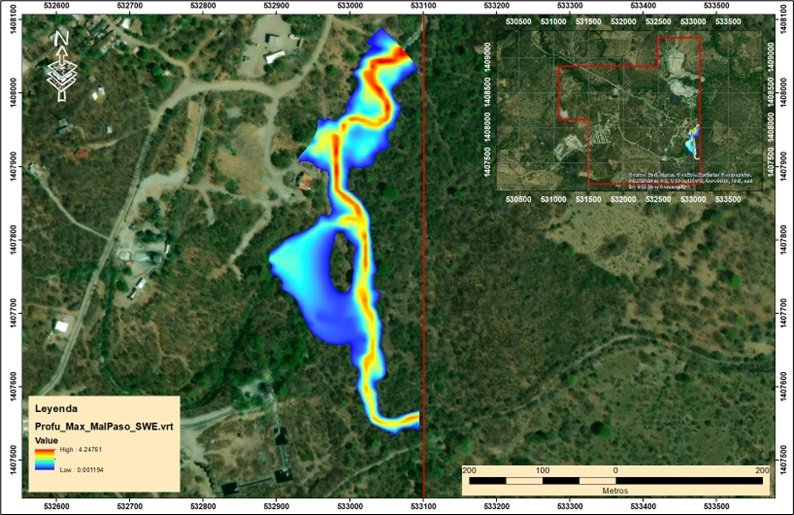Select the black and white scale bar
Viewport: 794px width, 515px height.
[x=615, y=481]
